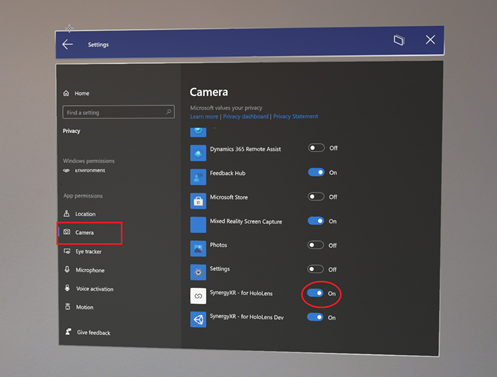Click the Microphone icon in sidebar
Viewport: 497px width, 377px height.
[x=67, y=269]
